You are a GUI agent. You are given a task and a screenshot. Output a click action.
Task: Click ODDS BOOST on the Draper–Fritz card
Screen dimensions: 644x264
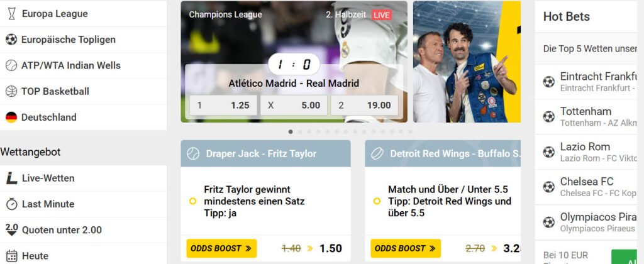pos(221,248)
